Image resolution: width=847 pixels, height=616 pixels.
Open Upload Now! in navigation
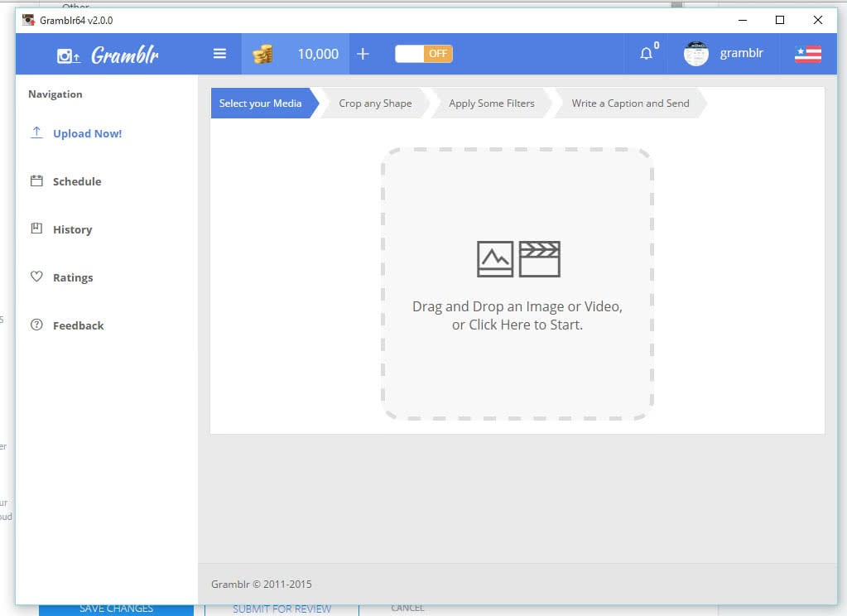87,133
